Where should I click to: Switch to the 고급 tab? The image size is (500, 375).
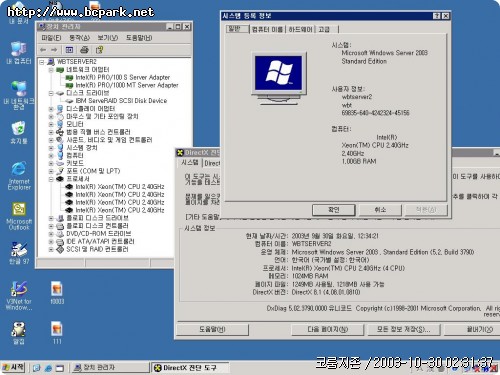326,29
